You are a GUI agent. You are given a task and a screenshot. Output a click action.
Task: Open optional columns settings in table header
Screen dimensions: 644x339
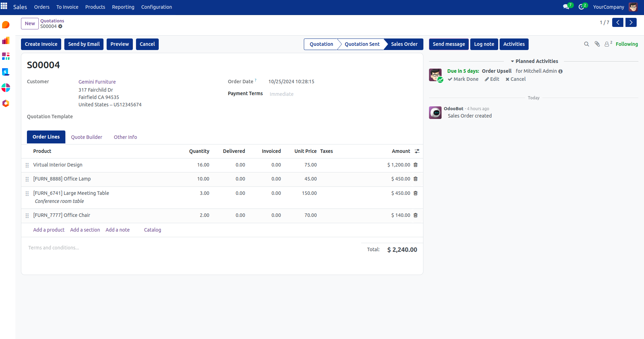click(417, 151)
